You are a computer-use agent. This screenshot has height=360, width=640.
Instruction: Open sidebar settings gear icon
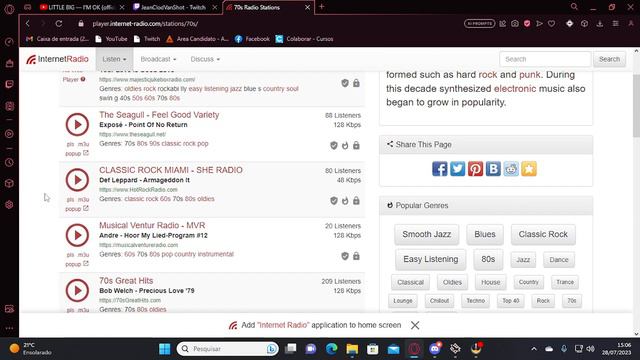[9, 204]
